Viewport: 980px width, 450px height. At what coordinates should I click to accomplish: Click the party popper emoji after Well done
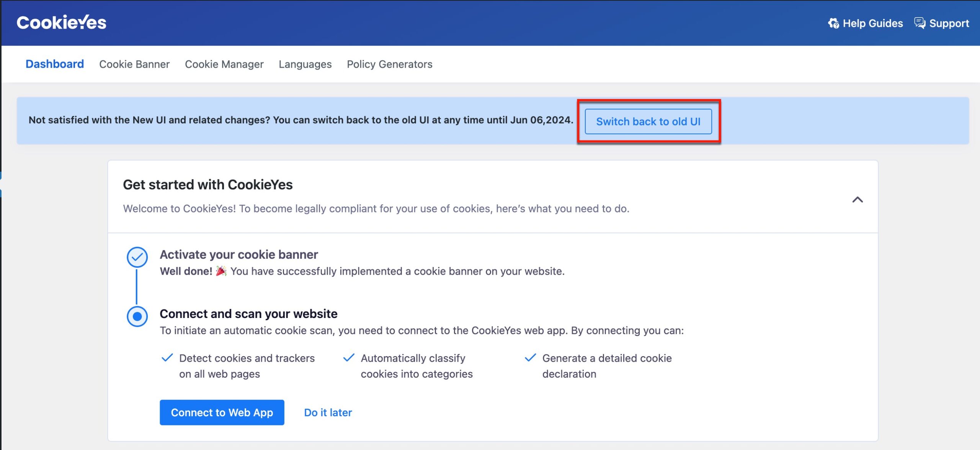(x=221, y=271)
